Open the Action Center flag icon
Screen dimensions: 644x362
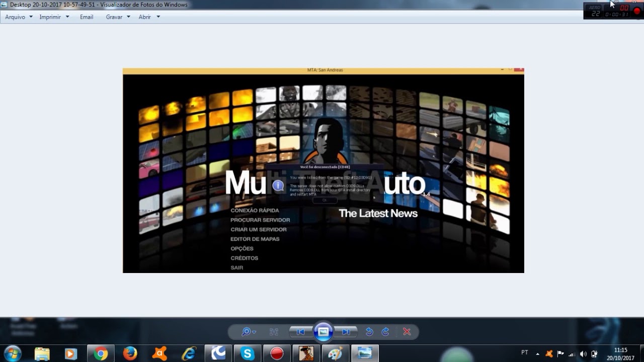point(560,354)
